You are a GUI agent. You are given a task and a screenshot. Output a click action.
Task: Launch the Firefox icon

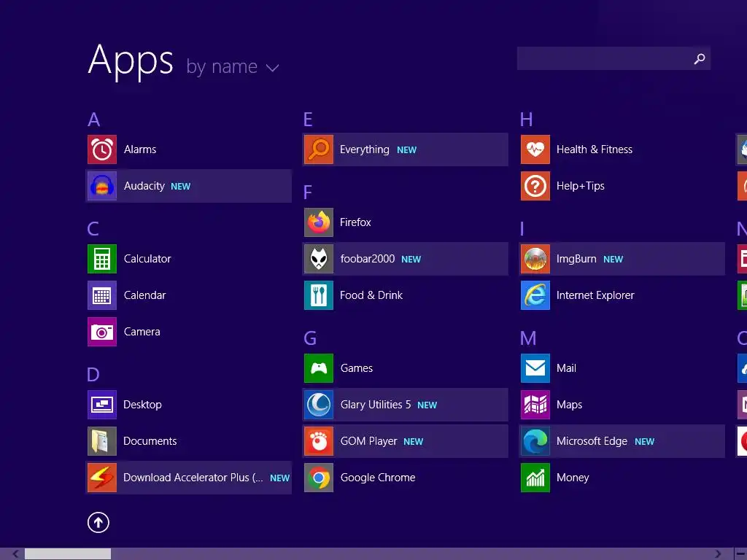pos(319,222)
